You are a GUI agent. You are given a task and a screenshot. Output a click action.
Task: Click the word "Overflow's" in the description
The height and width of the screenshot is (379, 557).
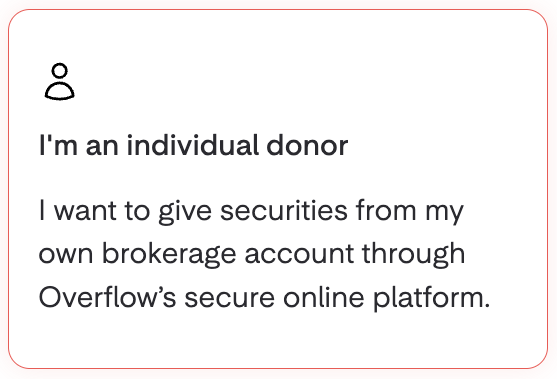(x=107, y=297)
